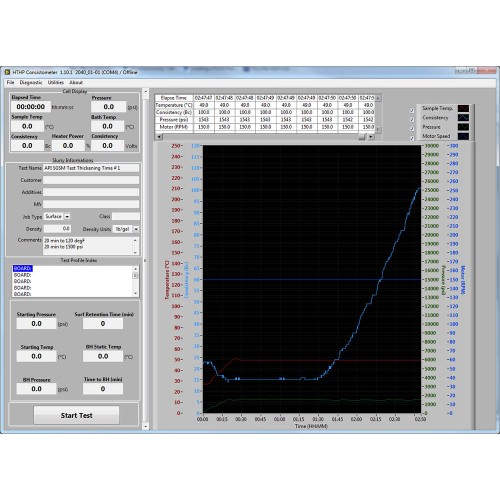Click the HTHP Consistometer title bar app icon
This screenshot has width=500, height=500.
pos(7,72)
